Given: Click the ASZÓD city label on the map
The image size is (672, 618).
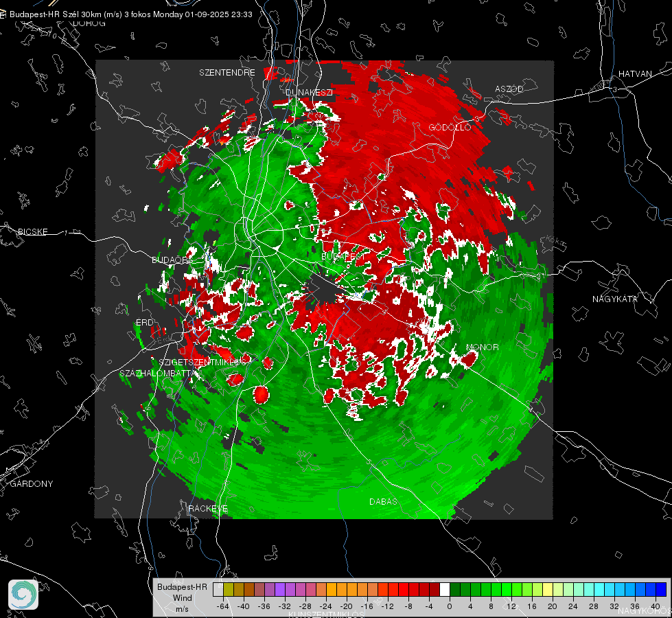Looking at the screenshot, I should coord(509,89).
